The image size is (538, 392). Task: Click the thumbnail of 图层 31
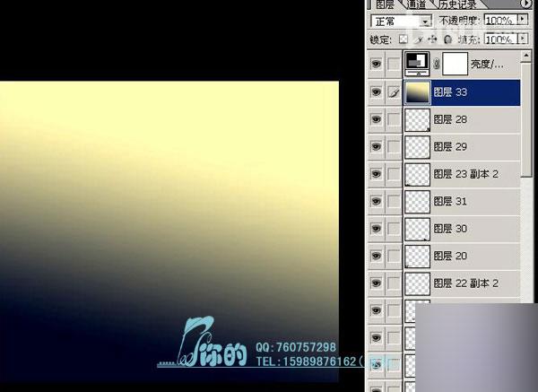pos(417,202)
